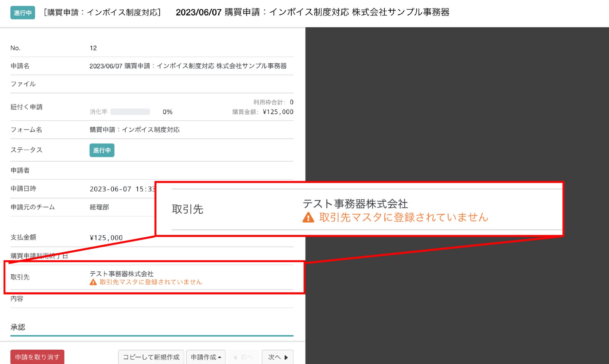The height and width of the screenshot is (364, 609).
Task: Click the 進行中 badge in the ステータス row
Action: click(102, 150)
